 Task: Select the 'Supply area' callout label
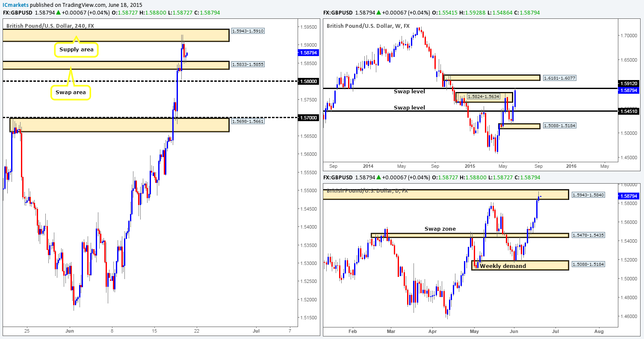[x=76, y=50]
